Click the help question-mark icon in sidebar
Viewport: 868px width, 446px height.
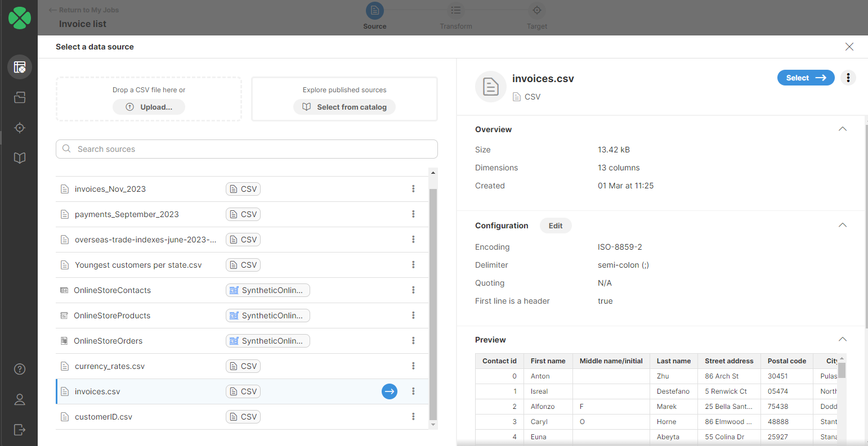point(20,369)
